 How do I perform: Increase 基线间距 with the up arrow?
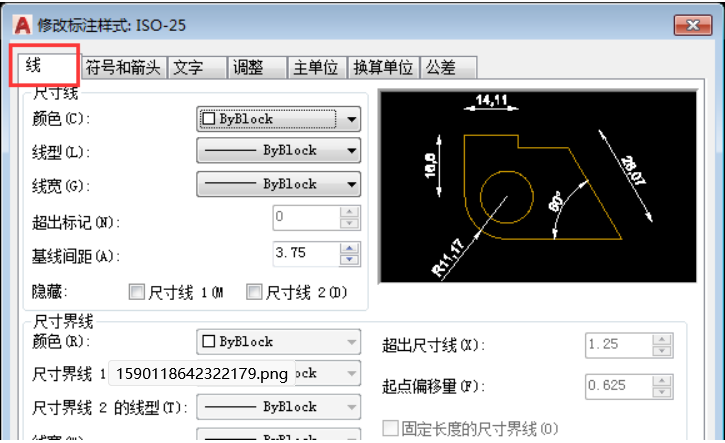coord(349,248)
